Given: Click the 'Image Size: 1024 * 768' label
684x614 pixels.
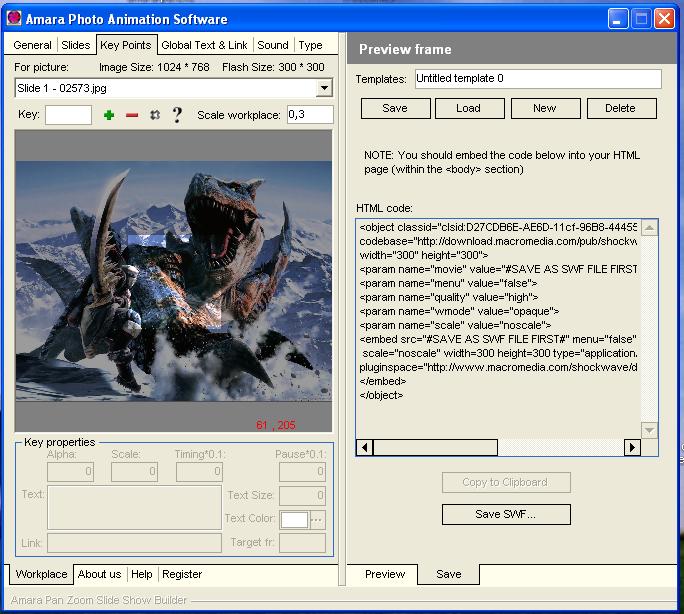Looking at the screenshot, I should click(x=154, y=67).
